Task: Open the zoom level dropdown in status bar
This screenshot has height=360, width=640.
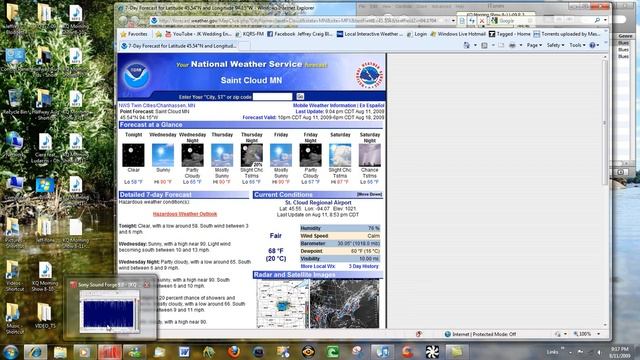Action: (599, 334)
